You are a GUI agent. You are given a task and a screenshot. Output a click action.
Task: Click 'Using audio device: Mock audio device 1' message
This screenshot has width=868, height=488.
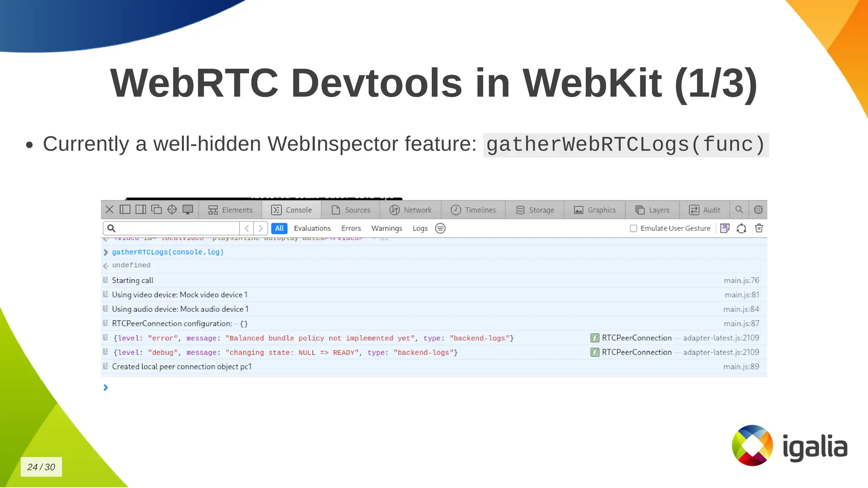click(180, 309)
